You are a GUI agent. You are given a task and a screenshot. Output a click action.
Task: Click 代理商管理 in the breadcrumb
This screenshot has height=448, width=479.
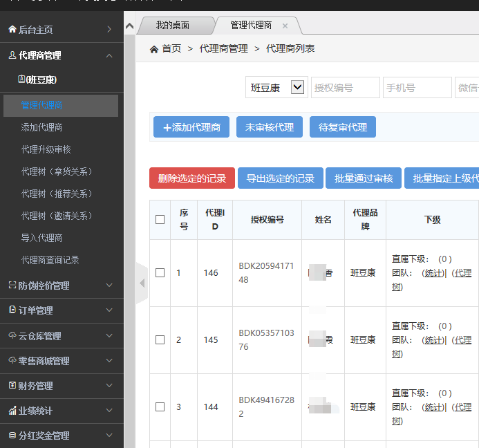coord(224,48)
